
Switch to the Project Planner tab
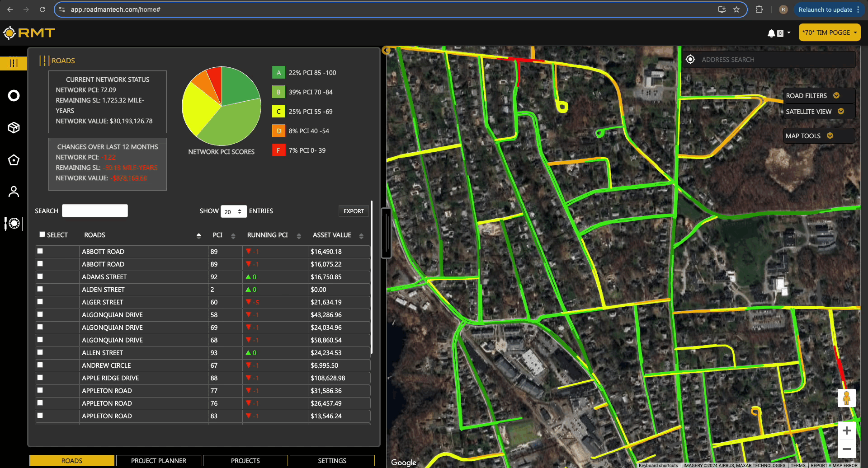(x=159, y=461)
